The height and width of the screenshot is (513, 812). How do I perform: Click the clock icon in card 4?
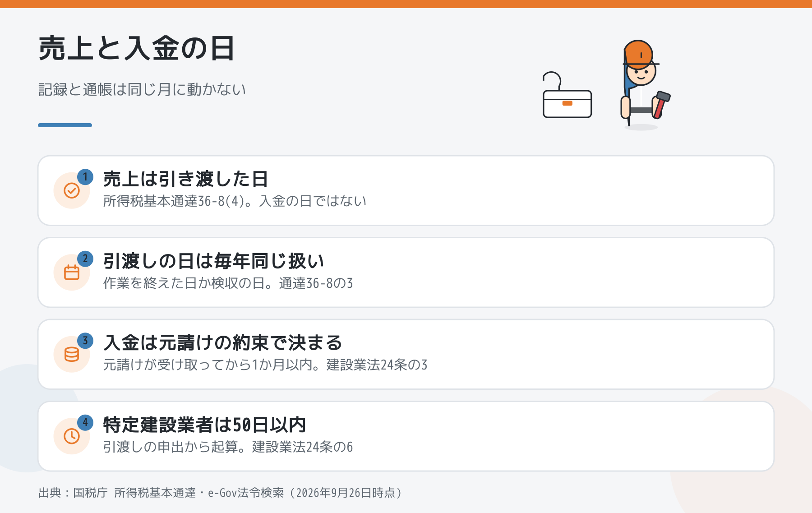[x=72, y=436]
